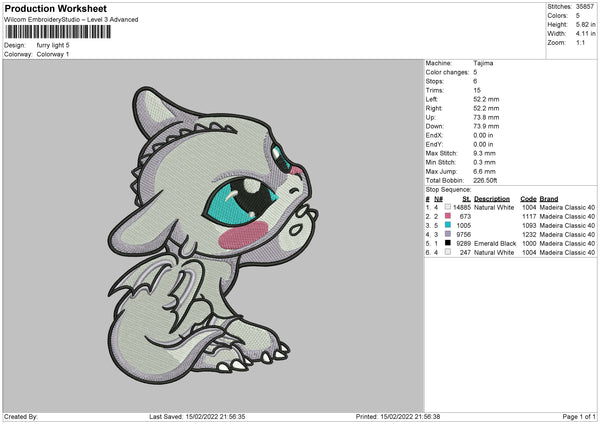
Task: Click the Page 1 of 1 indicator
Action: point(579,417)
